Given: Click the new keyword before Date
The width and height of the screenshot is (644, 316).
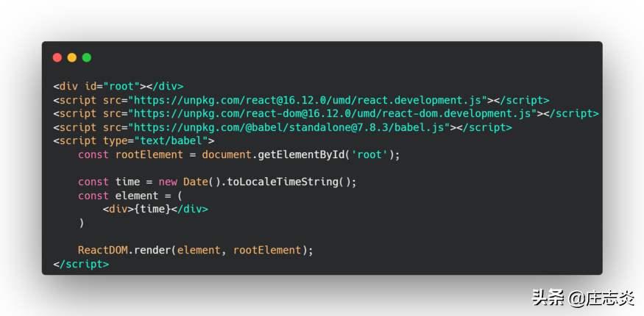Looking at the screenshot, I should (x=168, y=182).
